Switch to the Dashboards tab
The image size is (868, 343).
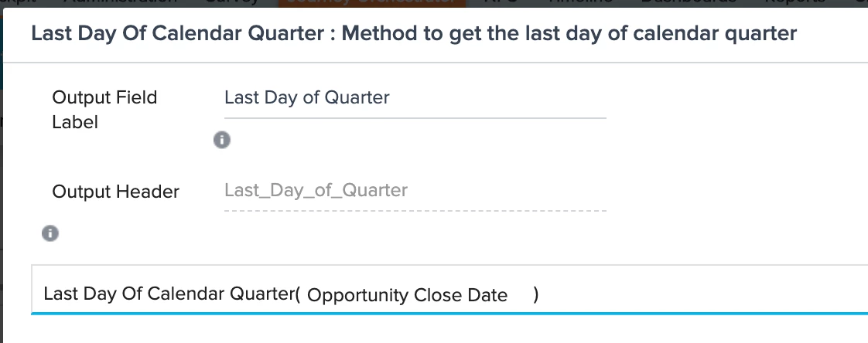(689, 2)
